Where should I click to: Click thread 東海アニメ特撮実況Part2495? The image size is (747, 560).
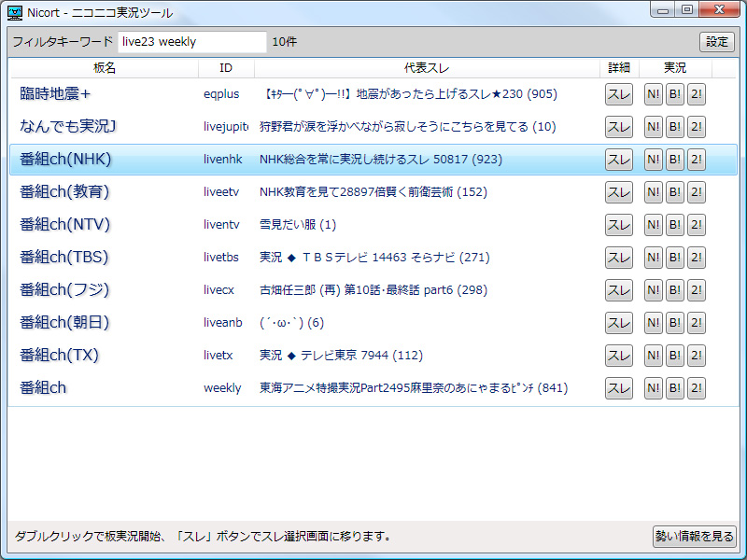[x=414, y=388]
